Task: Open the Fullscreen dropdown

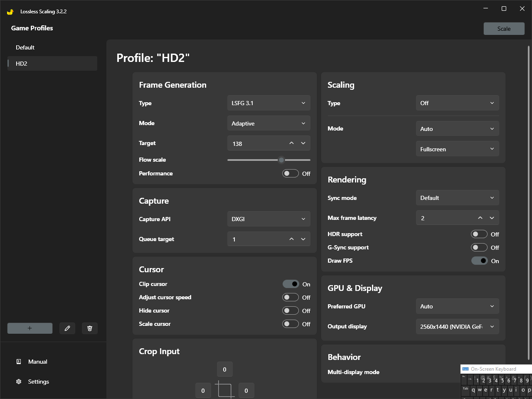Action: point(458,149)
